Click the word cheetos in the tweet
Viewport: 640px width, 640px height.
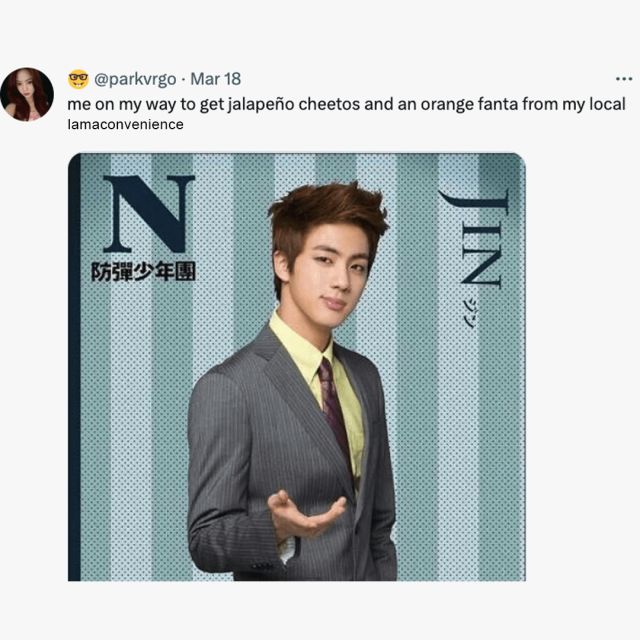click(x=329, y=104)
